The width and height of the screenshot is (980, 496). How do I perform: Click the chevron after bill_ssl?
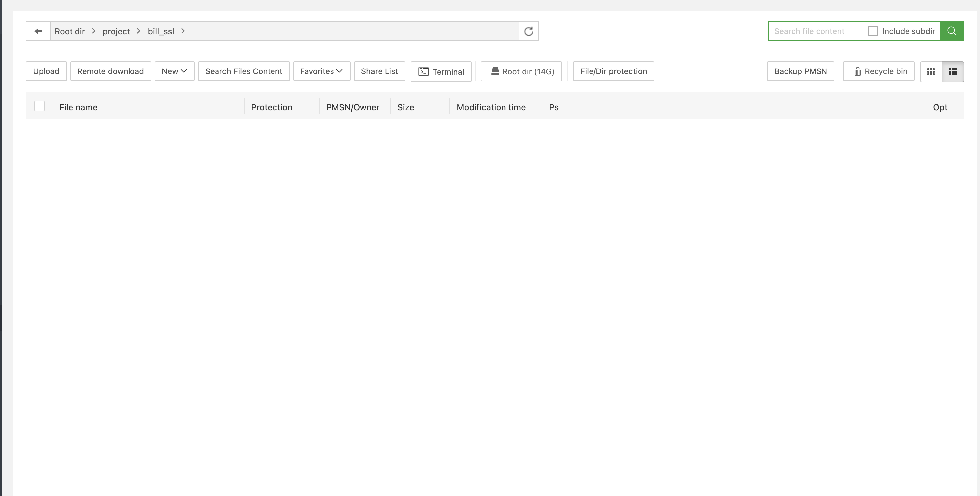point(183,31)
